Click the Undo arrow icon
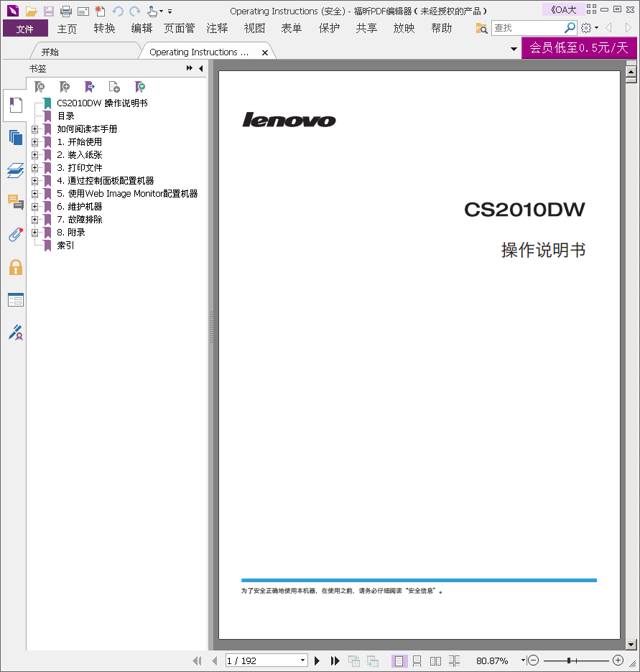Viewport: 640px width, 672px height. coord(118,11)
